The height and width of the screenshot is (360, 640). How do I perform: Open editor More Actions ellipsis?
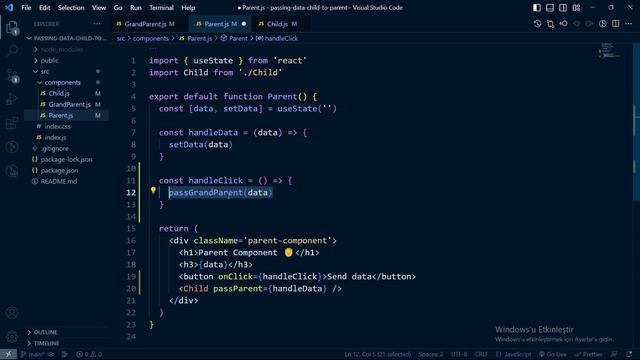pyautogui.click(x=629, y=24)
